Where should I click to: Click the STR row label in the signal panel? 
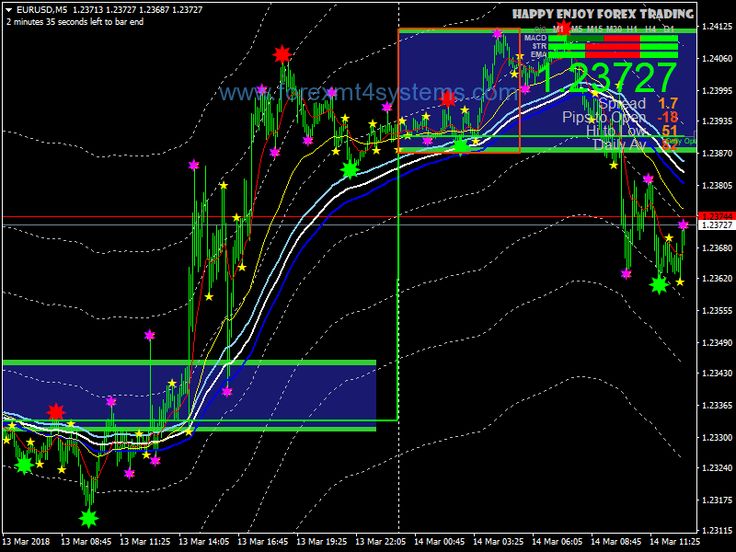539,46
